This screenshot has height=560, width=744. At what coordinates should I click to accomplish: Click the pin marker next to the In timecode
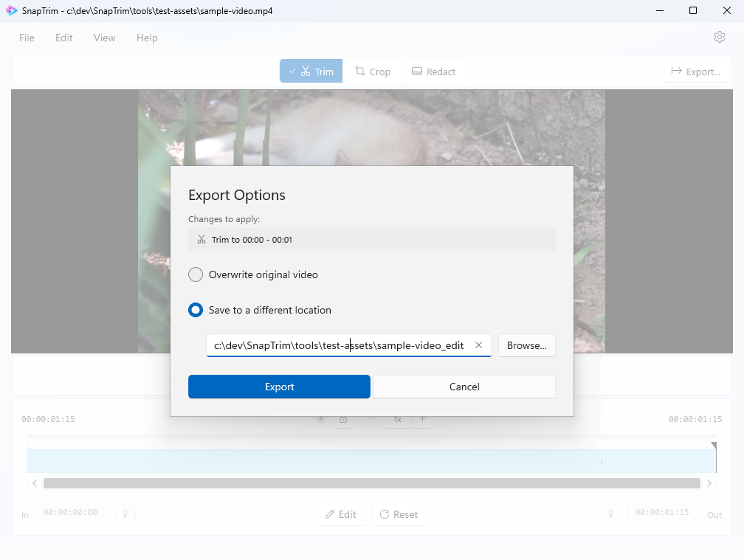pos(125,514)
